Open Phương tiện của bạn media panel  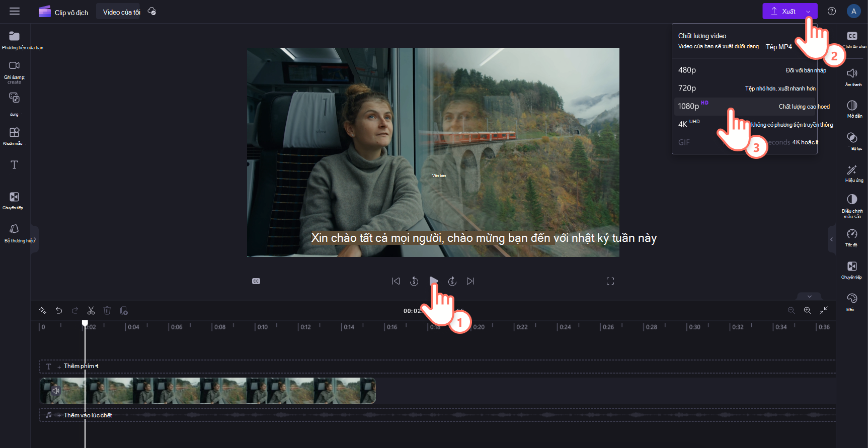point(15,41)
